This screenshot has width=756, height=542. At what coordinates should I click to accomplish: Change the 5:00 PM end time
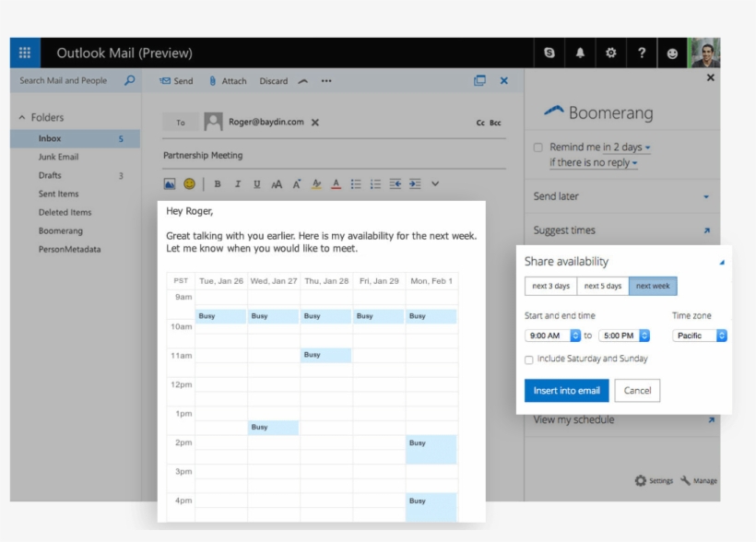click(624, 336)
